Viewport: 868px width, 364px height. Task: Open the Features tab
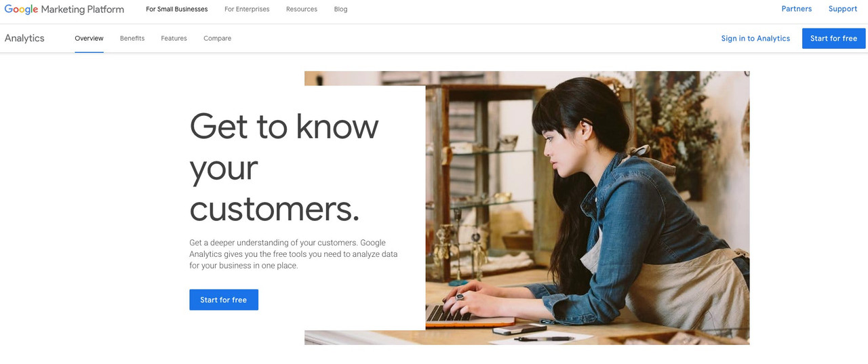click(x=174, y=39)
